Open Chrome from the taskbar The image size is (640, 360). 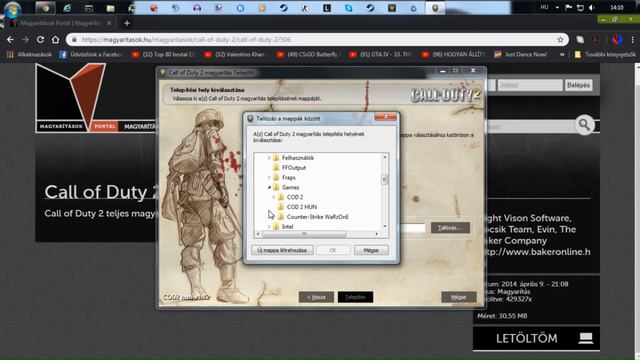pyautogui.click(x=45, y=8)
